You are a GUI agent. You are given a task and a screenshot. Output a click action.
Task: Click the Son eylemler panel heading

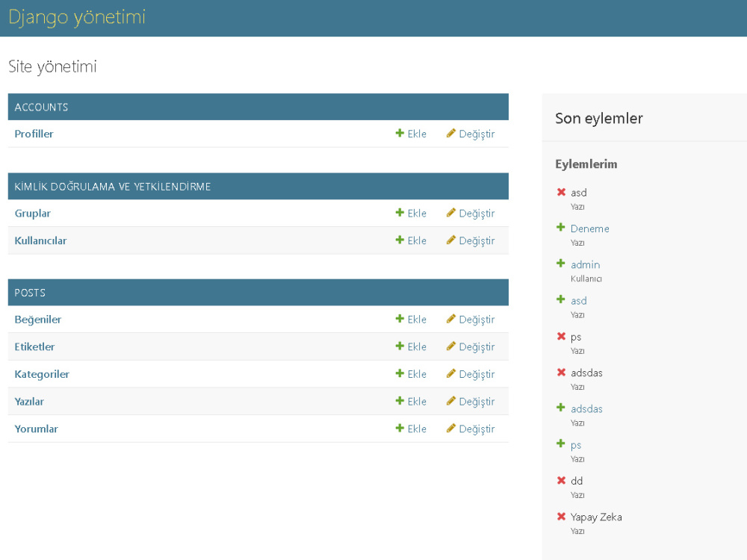599,118
